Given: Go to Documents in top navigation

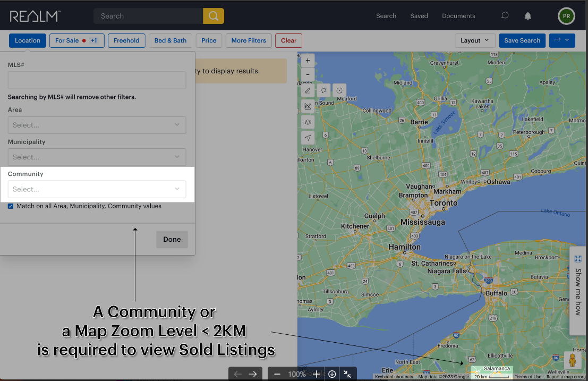Looking at the screenshot, I should (x=458, y=16).
